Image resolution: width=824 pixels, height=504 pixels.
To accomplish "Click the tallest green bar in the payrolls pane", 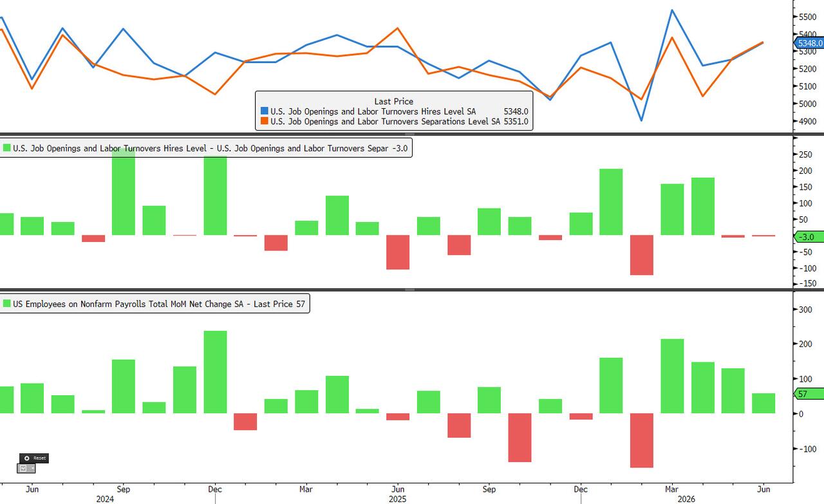I will pyautogui.click(x=215, y=372).
